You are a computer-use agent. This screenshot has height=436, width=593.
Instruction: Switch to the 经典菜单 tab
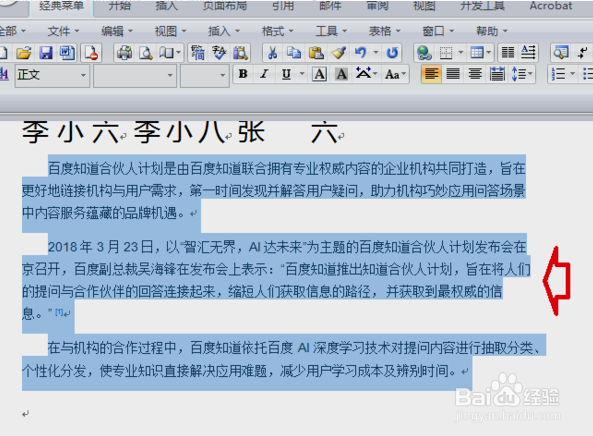[61, 6]
